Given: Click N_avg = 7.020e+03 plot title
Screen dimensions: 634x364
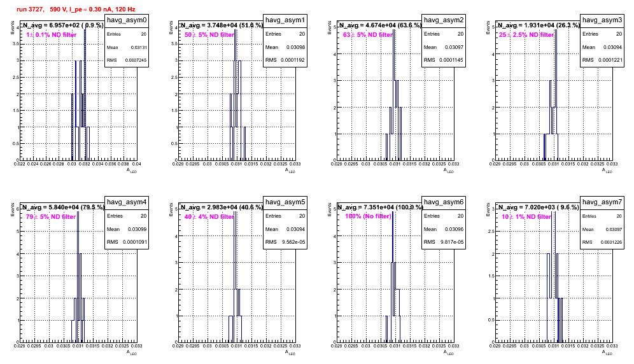Looking at the screenshot, I should tap(539, 207).
